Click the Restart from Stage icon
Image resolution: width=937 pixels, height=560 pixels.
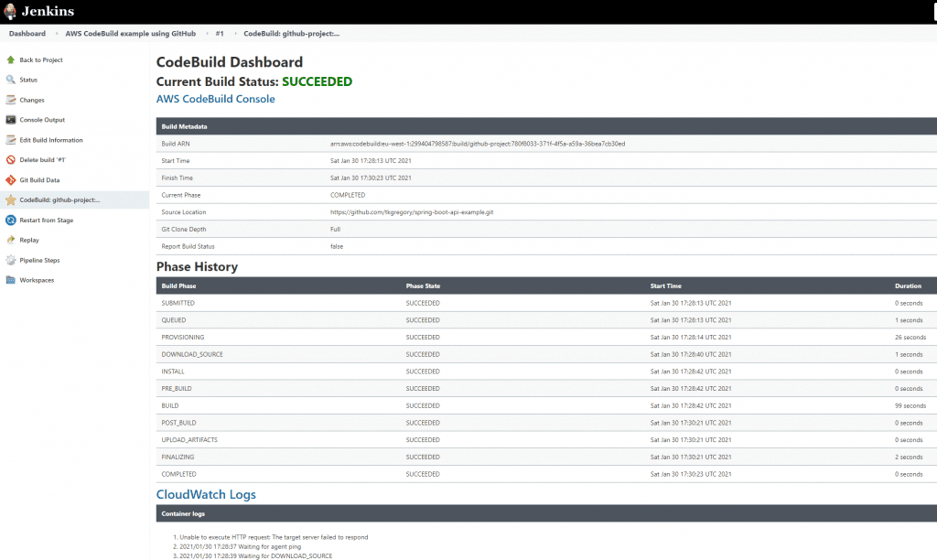point(11,220)
